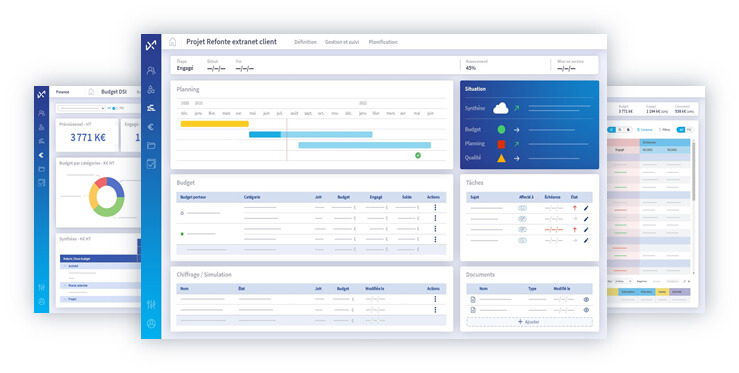Select the empty radio circle in Budget porteur column

tap(182, 213)
